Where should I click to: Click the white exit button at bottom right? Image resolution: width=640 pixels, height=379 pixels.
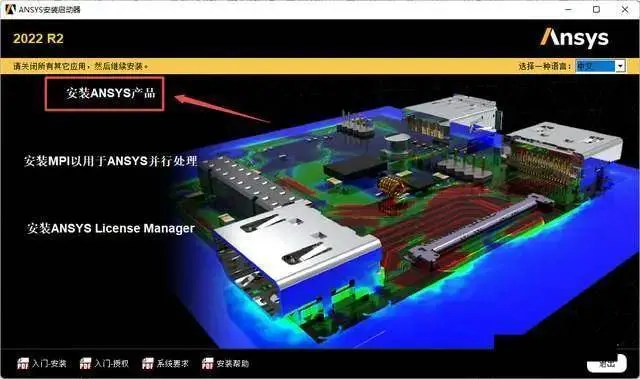607,363
